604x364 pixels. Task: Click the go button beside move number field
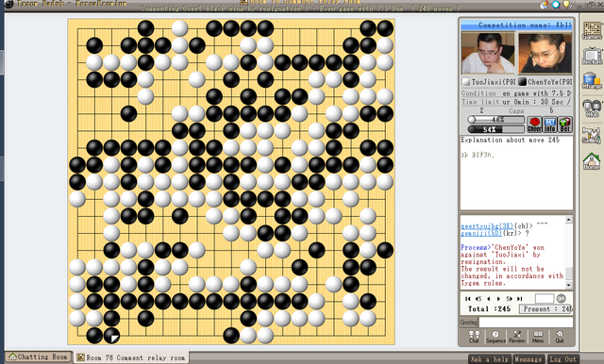562,298
